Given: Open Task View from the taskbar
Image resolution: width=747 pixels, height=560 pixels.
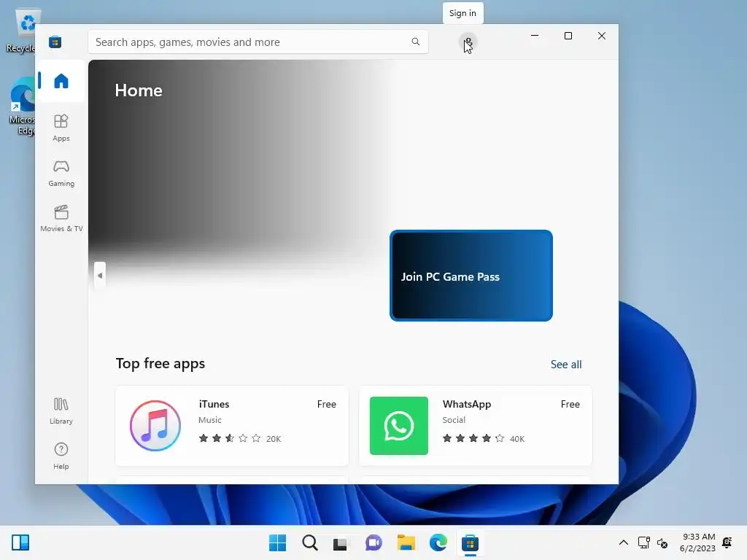Looking at the screenshot, I should pos(340,542).
